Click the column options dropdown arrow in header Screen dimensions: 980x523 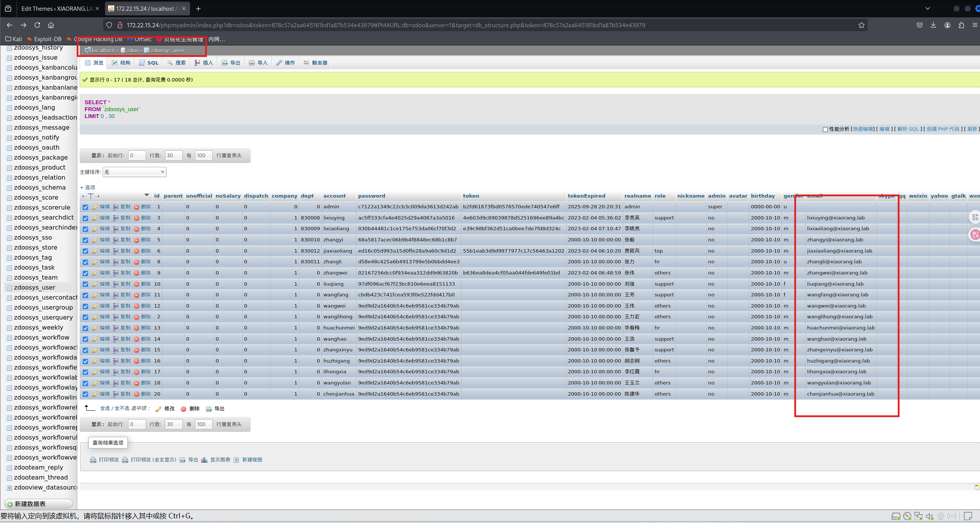point(147,195)
